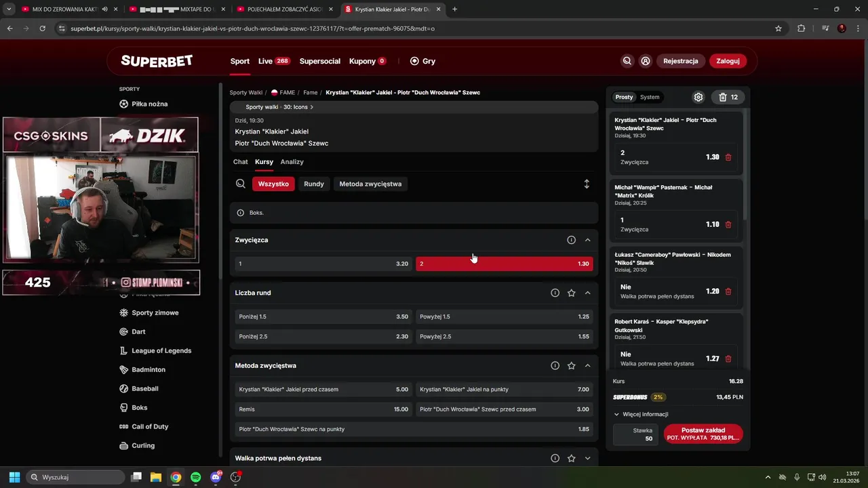This screenshot has height=488, width=868.
Task: Open Badminton in the sports sidebar
Action: pyautogui.click(x=142, y=369)
